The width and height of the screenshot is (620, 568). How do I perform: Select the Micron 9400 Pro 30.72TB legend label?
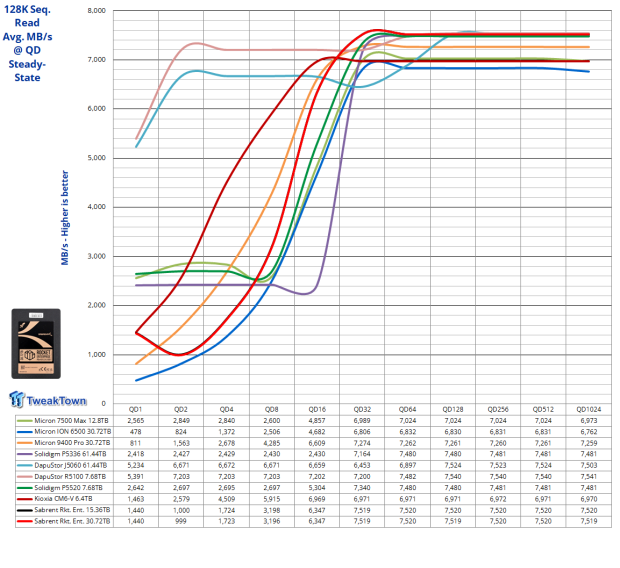72,443
